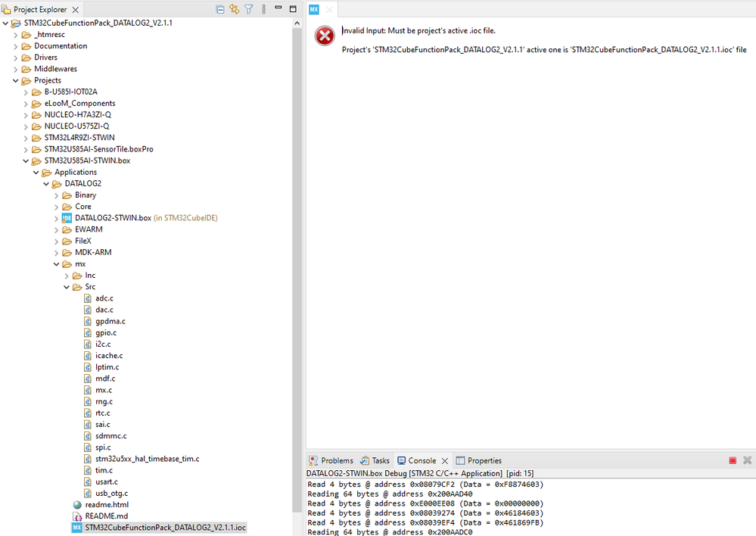
Task: Open the filter icon in Project Explorer
Action: point(249,9)
